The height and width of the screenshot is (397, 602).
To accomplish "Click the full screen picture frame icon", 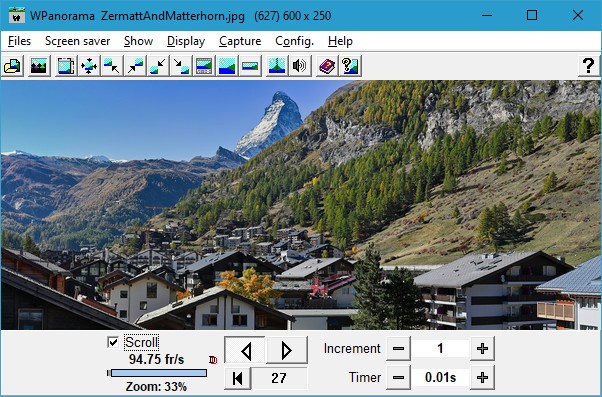I will (x=66, y=66).
